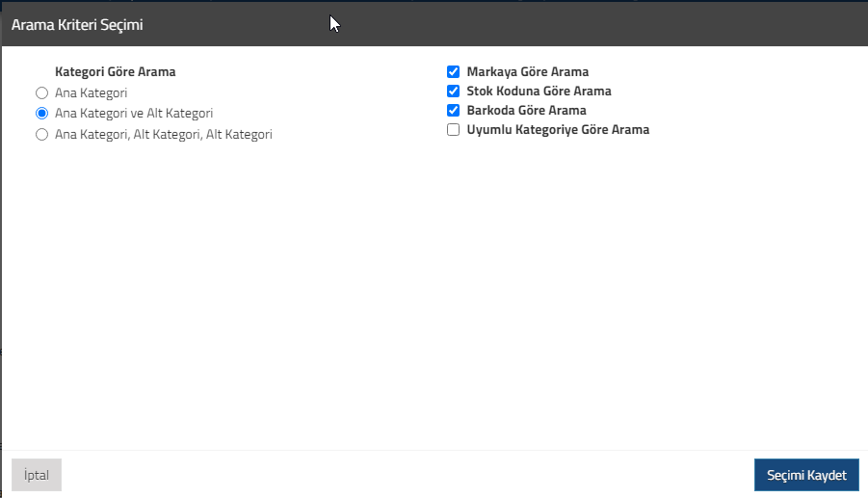Screen dimensions: 868x498
Task: Click the Seçimi Kaydet button
Action: click(806, 475)
